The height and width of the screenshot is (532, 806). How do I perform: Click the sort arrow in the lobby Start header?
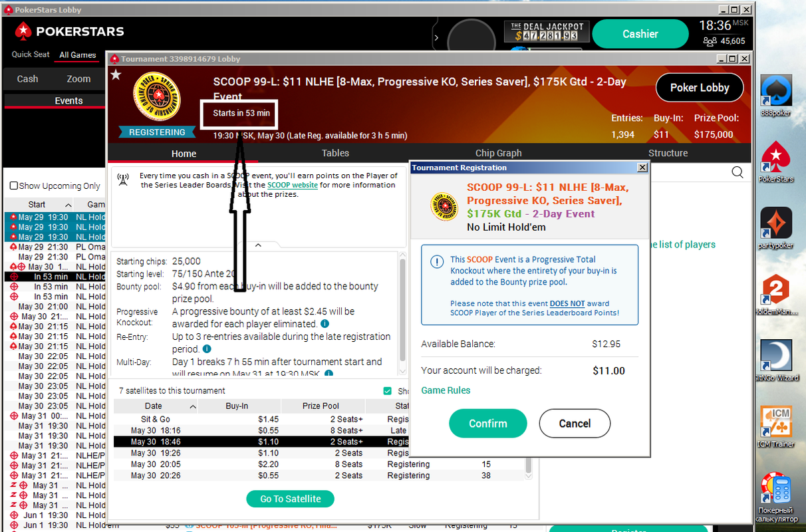(68, 205)
